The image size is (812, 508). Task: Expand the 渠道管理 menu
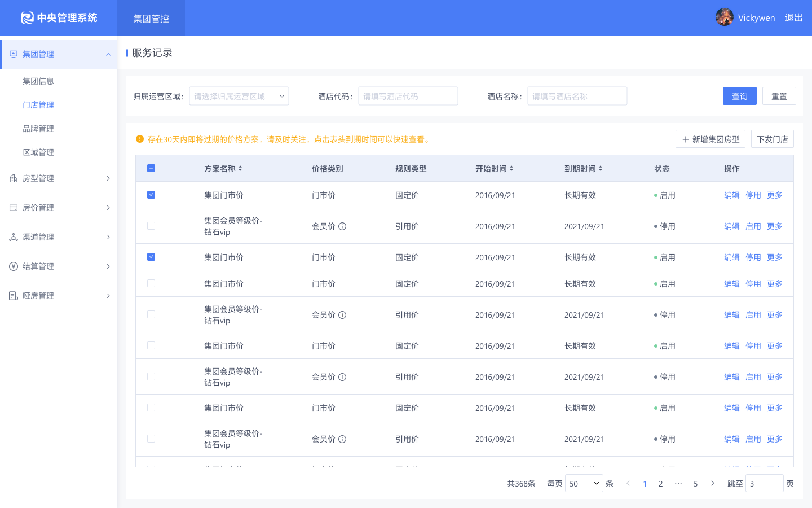click(x=108, y=237)
